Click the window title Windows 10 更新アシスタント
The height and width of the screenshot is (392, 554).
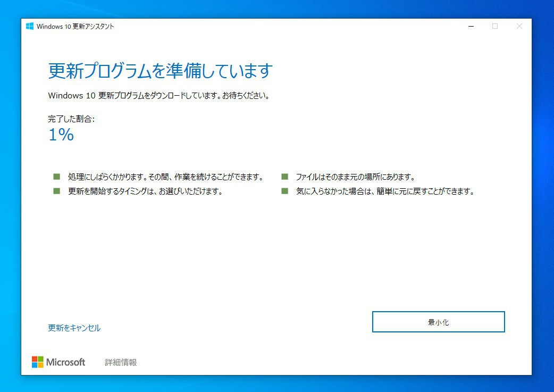pyautogui.click(x=75, y=27)
